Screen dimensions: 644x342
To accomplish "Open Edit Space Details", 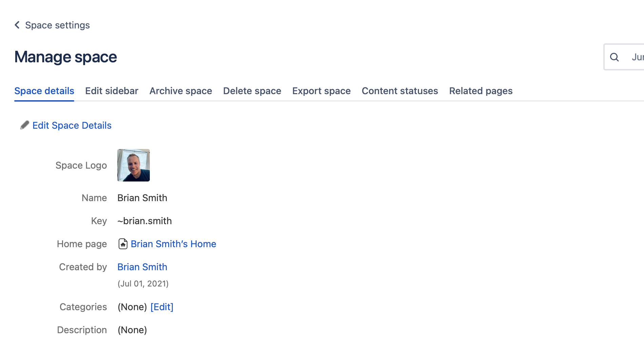I will pos(72,125).
